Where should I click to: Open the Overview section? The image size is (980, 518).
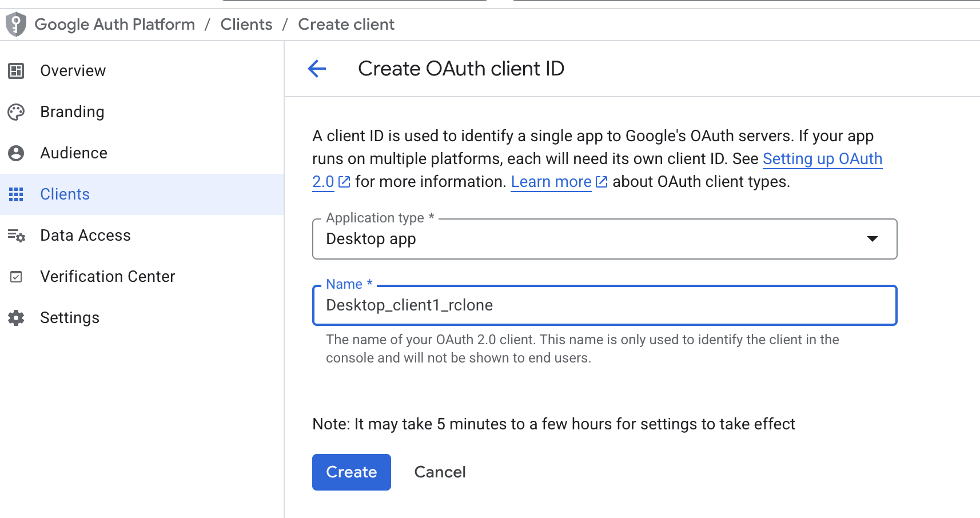tap(142, 71)
